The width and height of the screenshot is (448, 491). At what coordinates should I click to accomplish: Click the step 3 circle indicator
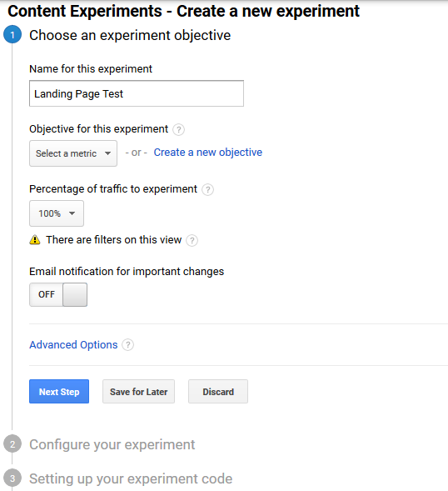(x=12, y=478)
